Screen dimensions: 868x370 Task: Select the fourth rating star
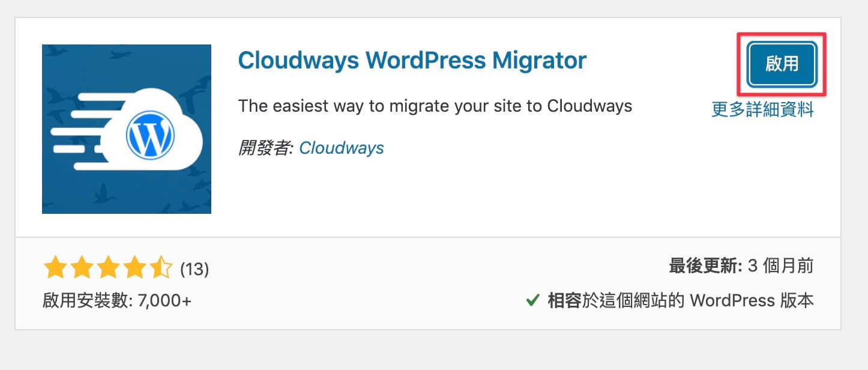click(x=134, y=268)
